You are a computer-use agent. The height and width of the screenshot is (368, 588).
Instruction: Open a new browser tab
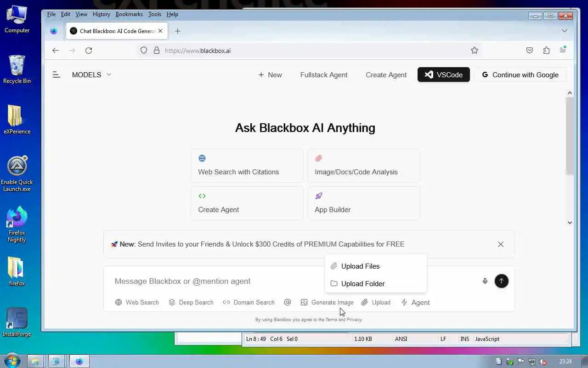pyautogui.click(x=178, y=31)
